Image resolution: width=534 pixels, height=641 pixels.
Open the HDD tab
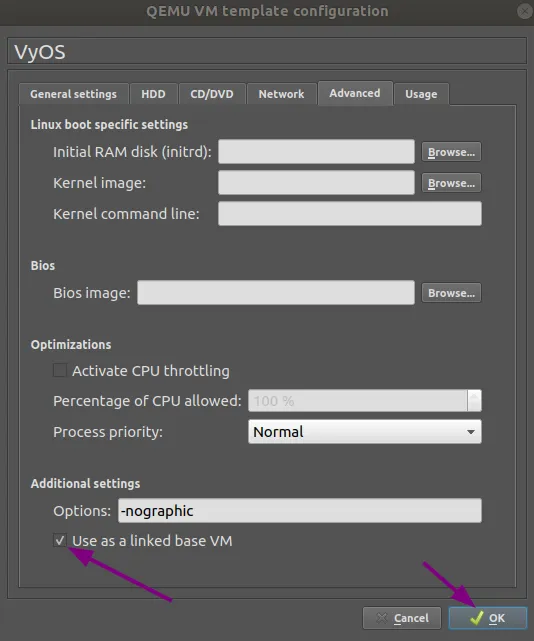click(153, 94)
